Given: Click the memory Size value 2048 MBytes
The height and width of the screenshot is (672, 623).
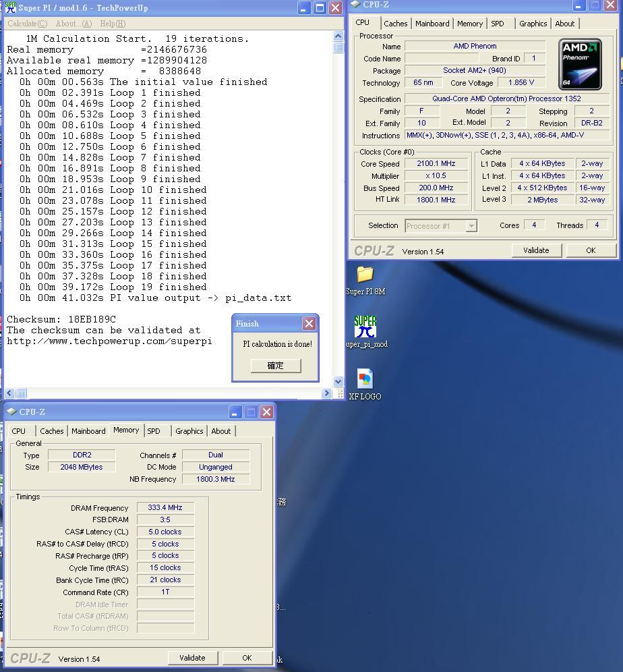Looking at the screenshot, I should [x=82, y=467].
